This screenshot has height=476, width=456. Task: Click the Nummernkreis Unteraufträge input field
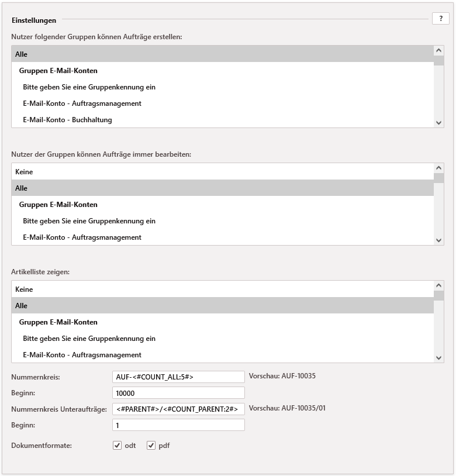(178, 409)
